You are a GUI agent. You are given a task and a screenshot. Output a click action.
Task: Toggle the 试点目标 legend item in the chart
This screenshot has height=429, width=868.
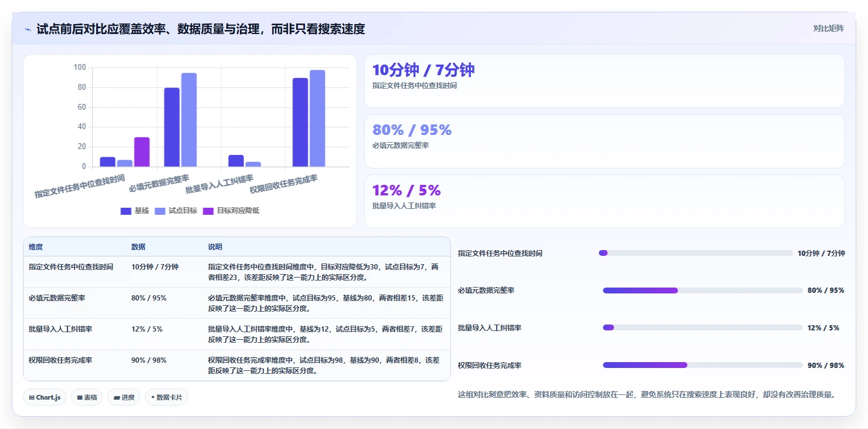pyautogui.click(x=176, y=211)
